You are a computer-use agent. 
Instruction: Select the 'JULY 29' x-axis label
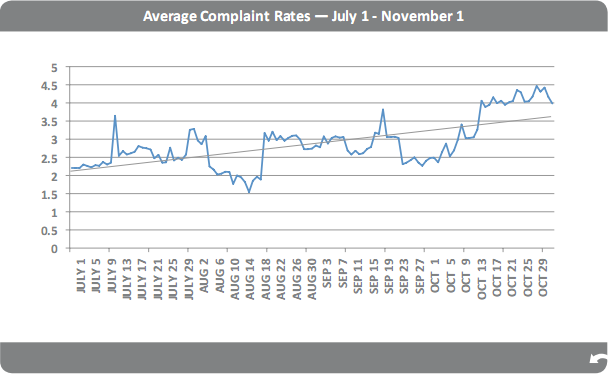point(188,278)
